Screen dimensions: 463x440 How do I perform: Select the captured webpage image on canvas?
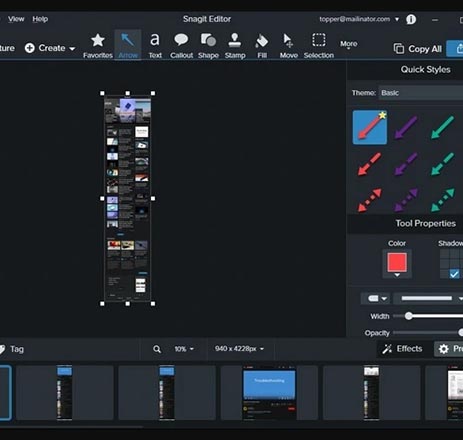pyautogui.click(x=128, y=199)
